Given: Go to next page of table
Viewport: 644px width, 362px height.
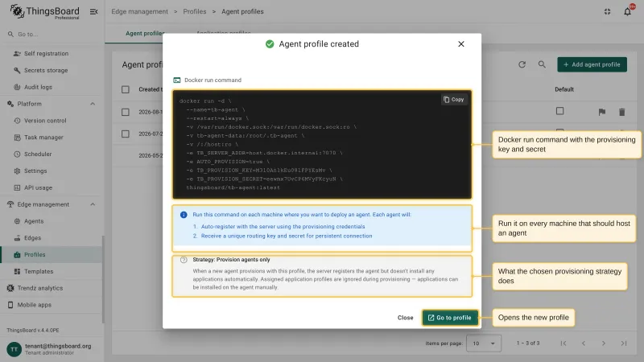Looking at the screenshot, I should click(x=603, y=343).
